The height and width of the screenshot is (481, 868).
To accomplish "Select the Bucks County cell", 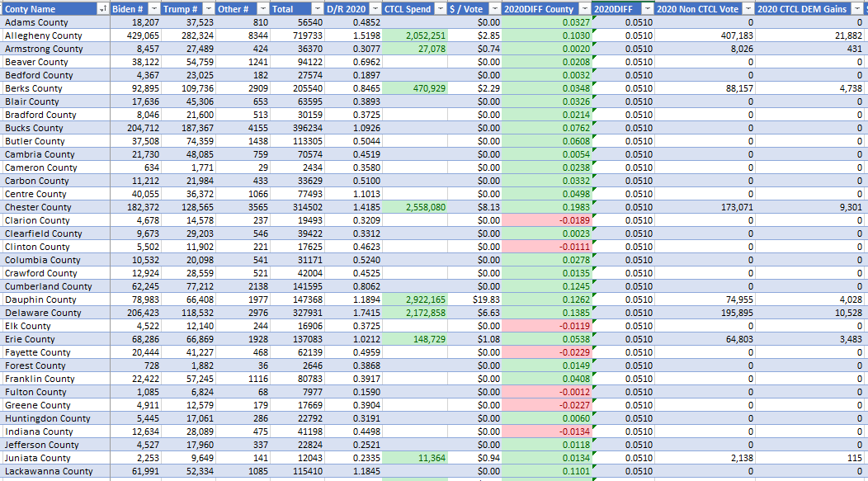I will [x=54, y=128].
